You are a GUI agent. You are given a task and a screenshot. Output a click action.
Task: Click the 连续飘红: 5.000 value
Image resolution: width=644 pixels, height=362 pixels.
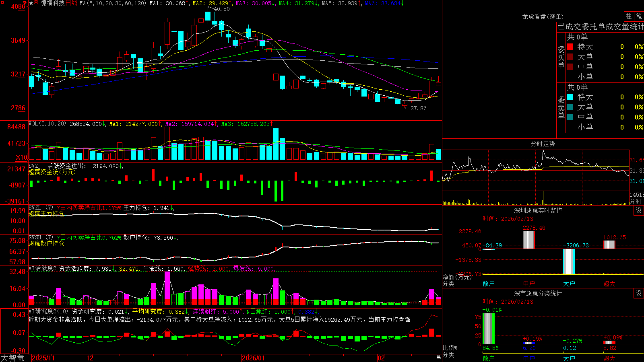pos(217,311)
